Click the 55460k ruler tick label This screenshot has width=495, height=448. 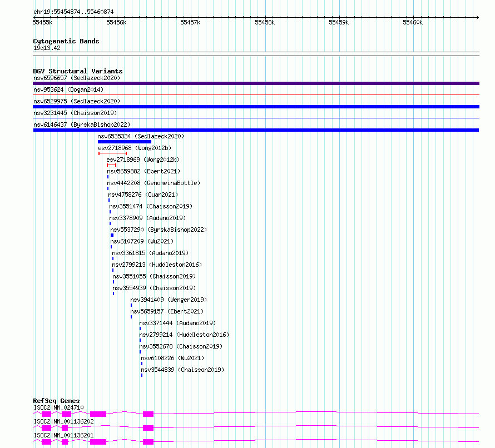[x=413, y=22]
